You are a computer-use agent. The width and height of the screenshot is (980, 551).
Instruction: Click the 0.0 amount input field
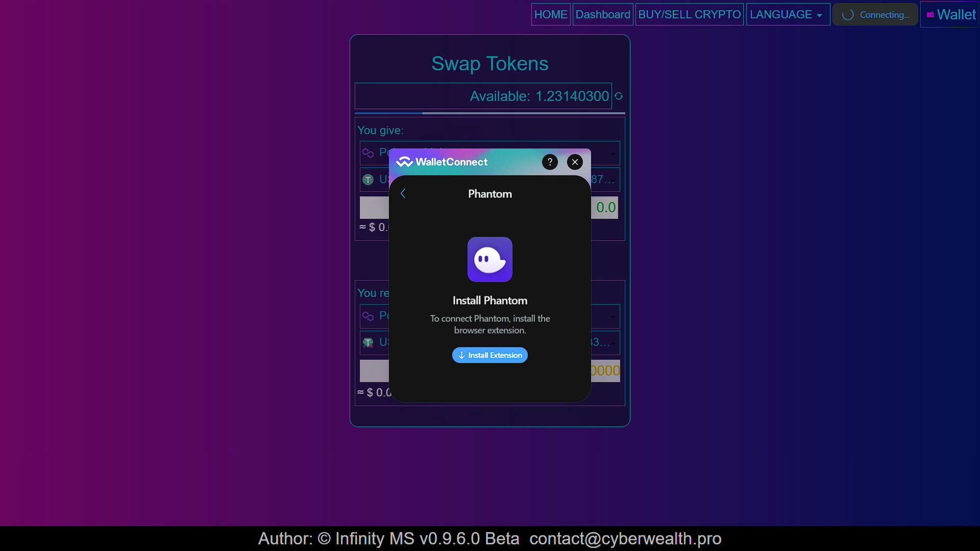tap(605, 207)
